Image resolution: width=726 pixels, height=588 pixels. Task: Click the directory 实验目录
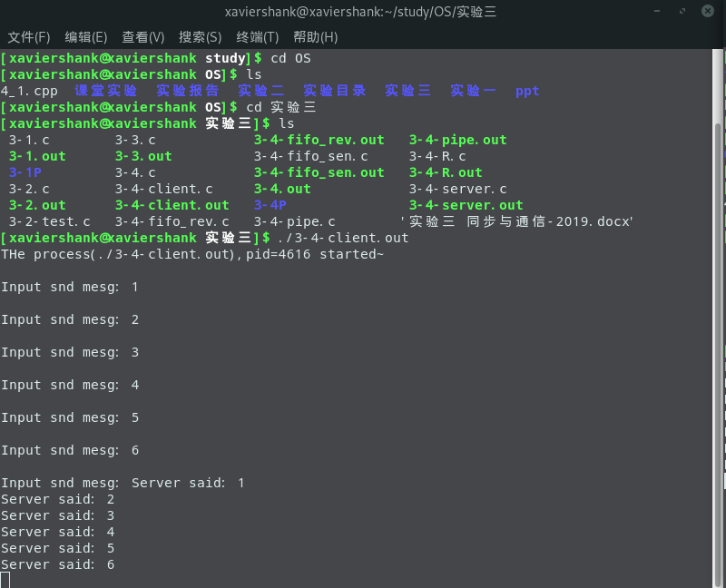click(x=335, y=90)
